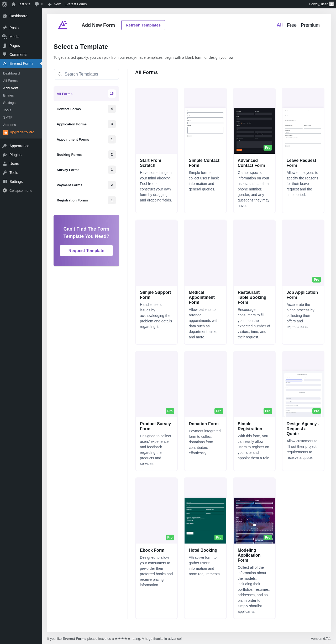Image resolution: width=336 pixels, height=644 pixels.
Task: Open the All Forms submenu link
Action: tap(10, 81)
